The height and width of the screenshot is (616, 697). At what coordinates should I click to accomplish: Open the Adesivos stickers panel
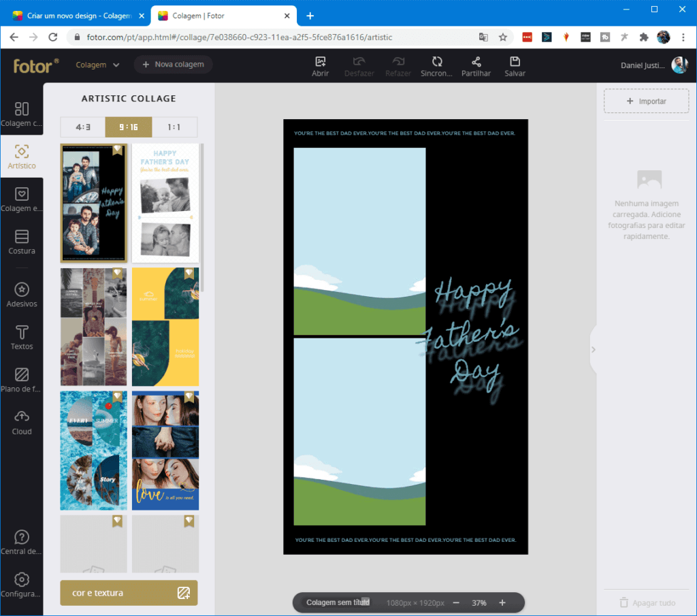[x=22, y=295]
